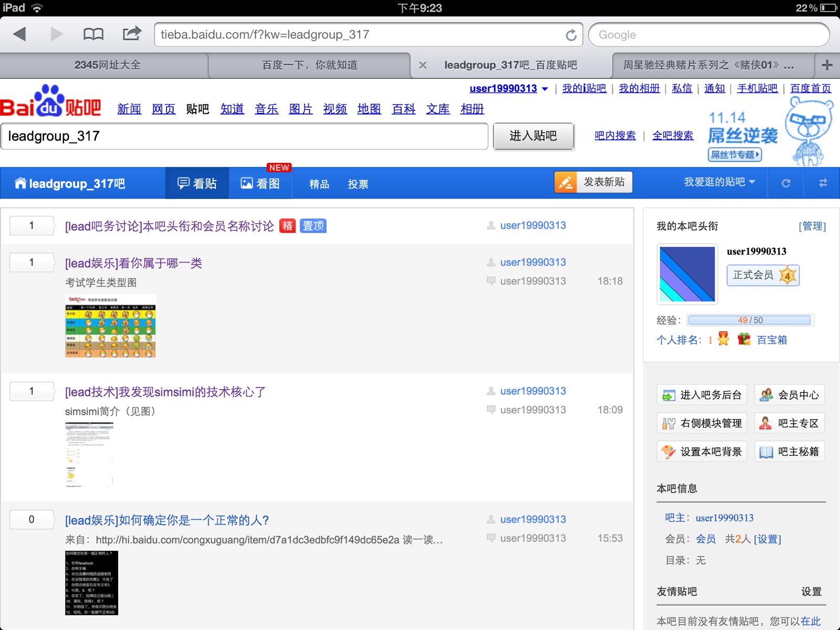Open the 百度首页 link
Image resolution: width=840 pixels, height=630 pixels.
coord(811,88)
